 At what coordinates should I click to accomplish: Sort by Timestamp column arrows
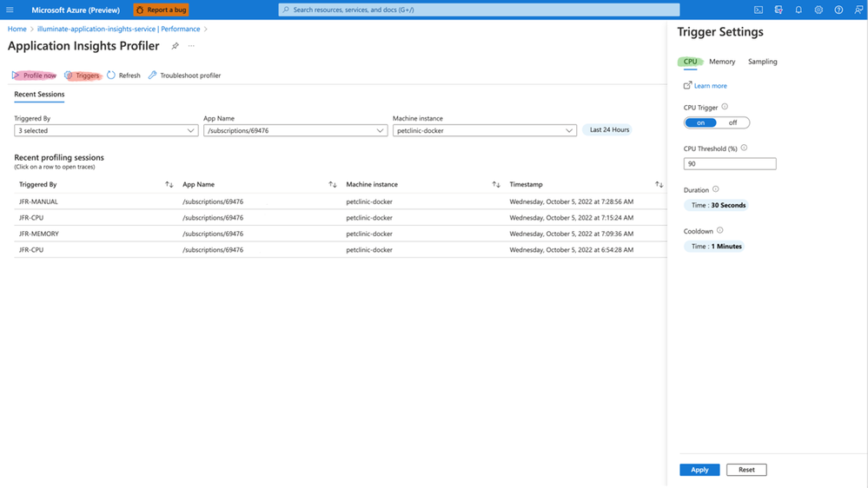pos(659,184)
